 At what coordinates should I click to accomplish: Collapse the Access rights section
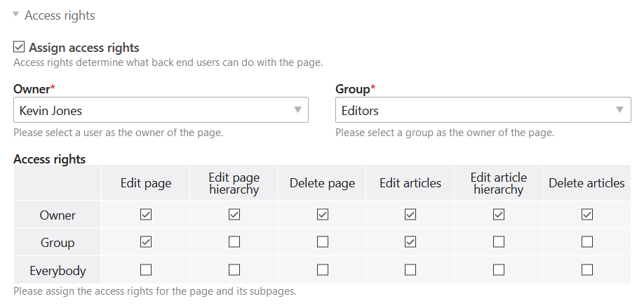click(x=16, y=14)
